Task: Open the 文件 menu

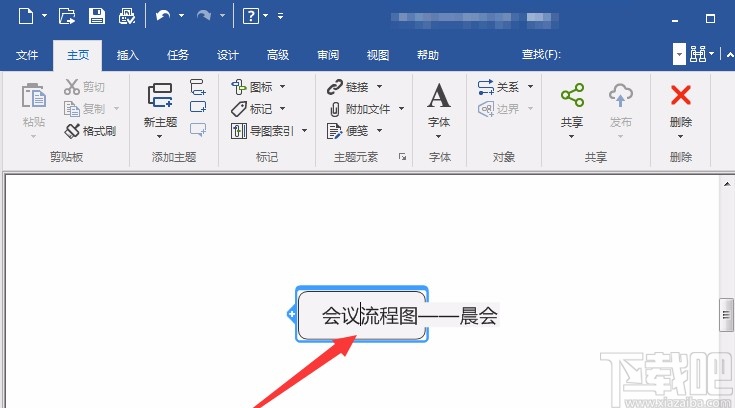Action: click(x=27, y=55)
